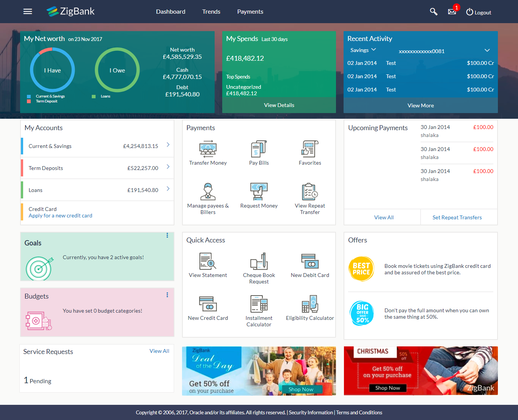Open the Payments menu item
Viewport: 518px width, 420px height.
pyautogui.click(x=250, y=12)
